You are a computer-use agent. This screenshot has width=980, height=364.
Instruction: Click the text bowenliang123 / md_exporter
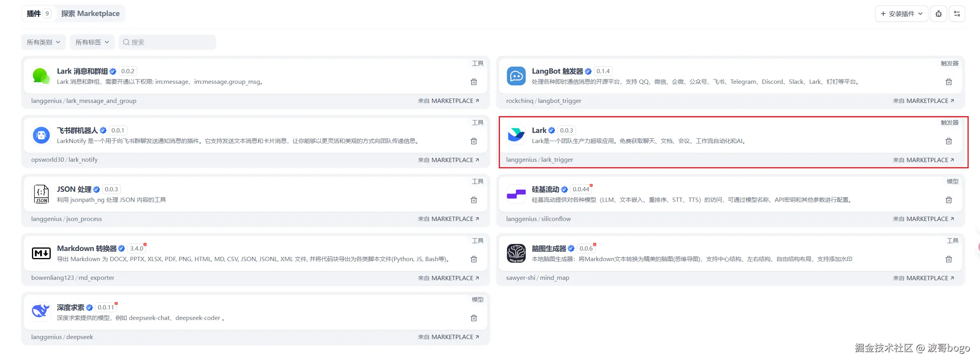[x=73, y=278]
